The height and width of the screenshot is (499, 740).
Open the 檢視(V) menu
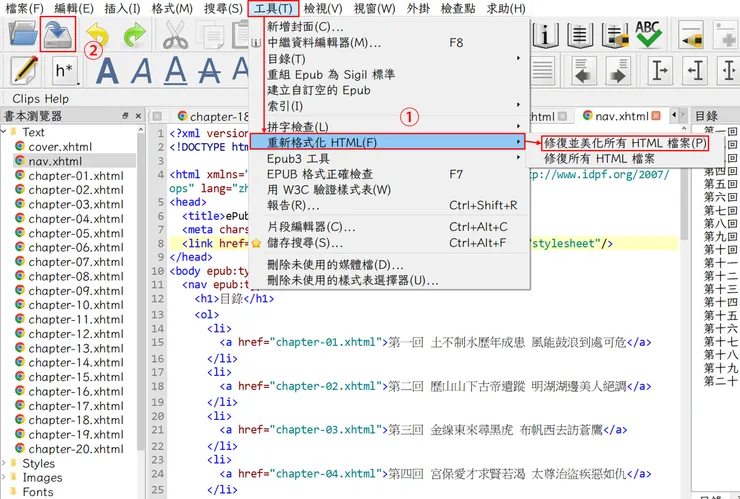[323, 8]
